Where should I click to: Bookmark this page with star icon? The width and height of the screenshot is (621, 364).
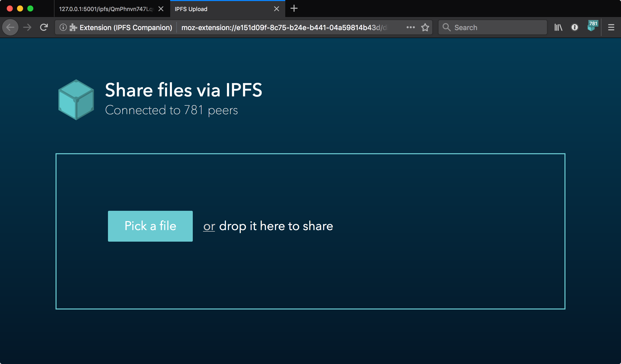click(x=425, y=27)
